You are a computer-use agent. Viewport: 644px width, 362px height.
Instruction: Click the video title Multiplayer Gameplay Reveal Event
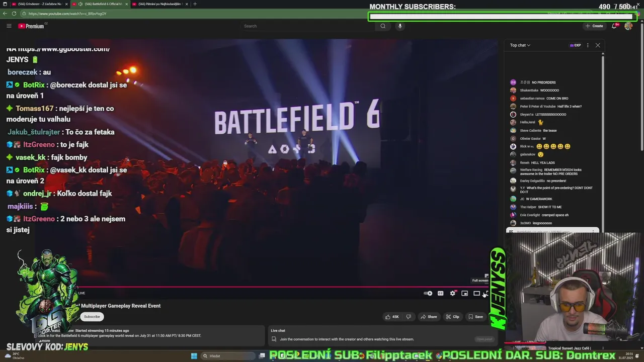121,306
